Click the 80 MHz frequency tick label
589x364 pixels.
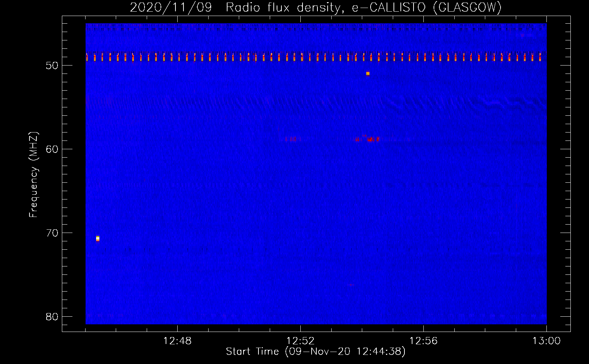[52, 317]
